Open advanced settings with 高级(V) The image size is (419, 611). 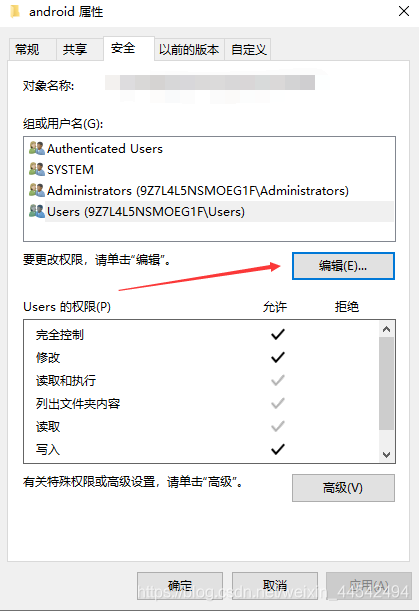343,487
